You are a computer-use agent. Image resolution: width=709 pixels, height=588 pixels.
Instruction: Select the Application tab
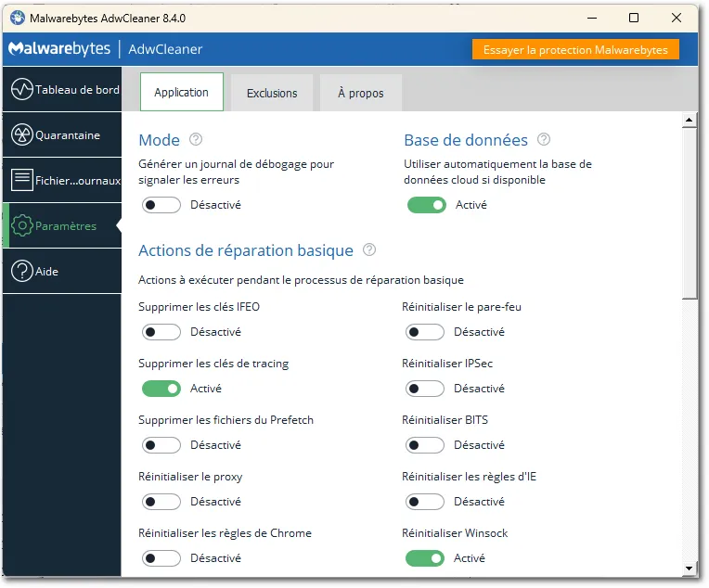point(181,92)
